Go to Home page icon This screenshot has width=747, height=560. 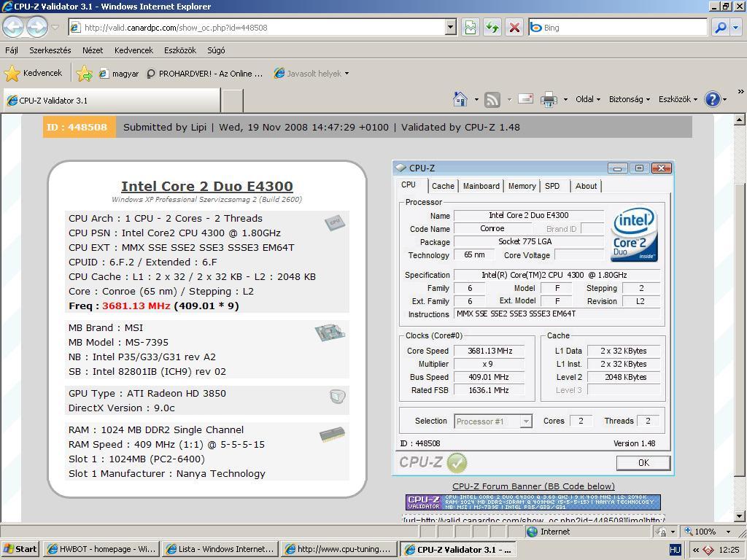click(x=460, y=99)
